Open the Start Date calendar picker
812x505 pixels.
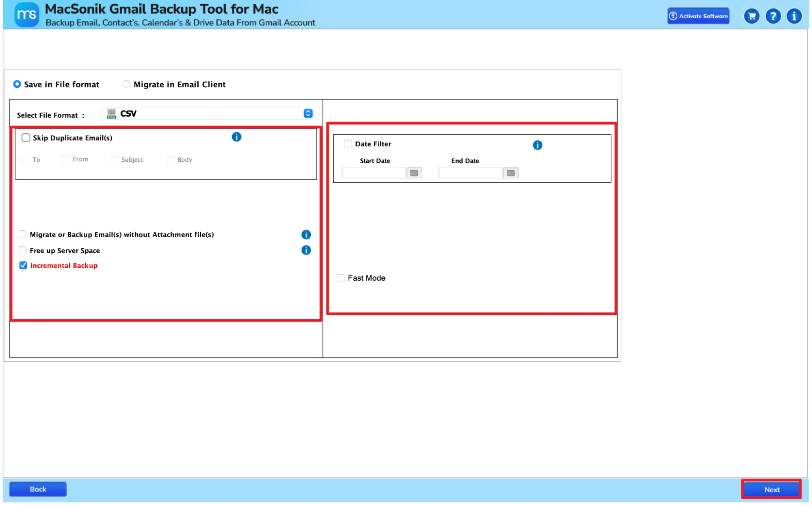[414, 173]
